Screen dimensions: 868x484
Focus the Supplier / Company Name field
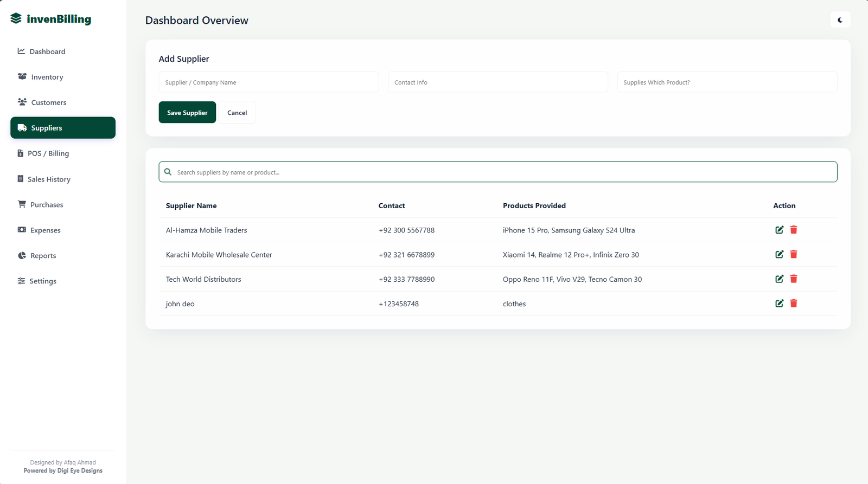pyautogui.click(x=269, y=82)
